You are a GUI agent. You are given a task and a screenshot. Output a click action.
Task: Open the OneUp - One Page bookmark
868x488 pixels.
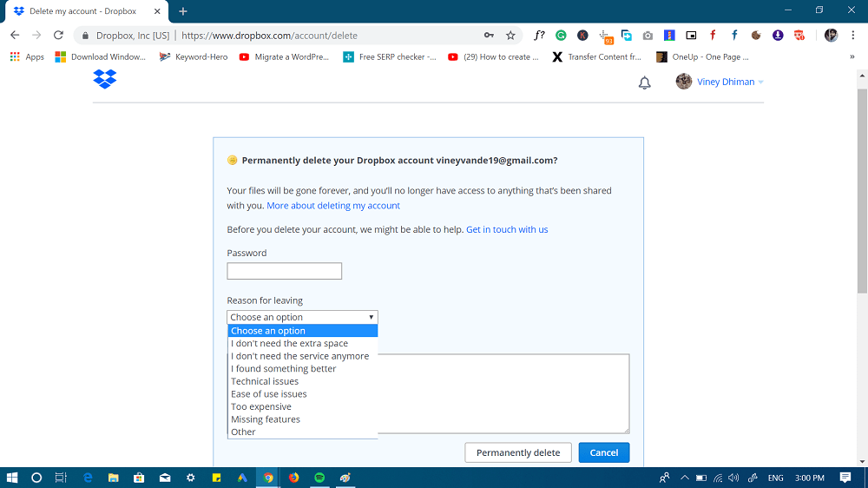[702, 56]
